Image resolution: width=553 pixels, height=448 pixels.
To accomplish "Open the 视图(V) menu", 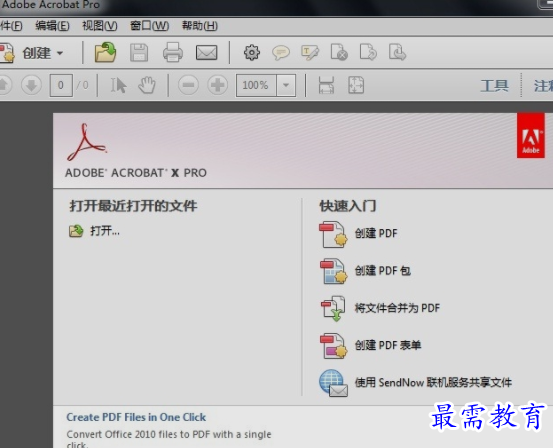I will 99,26.
